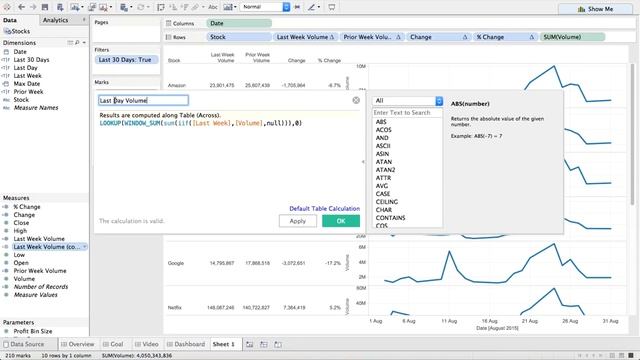Click the fix axes pin icon
Image resolution: width=640 pixels, height=360 pixels.
click(x=297, y=7)
